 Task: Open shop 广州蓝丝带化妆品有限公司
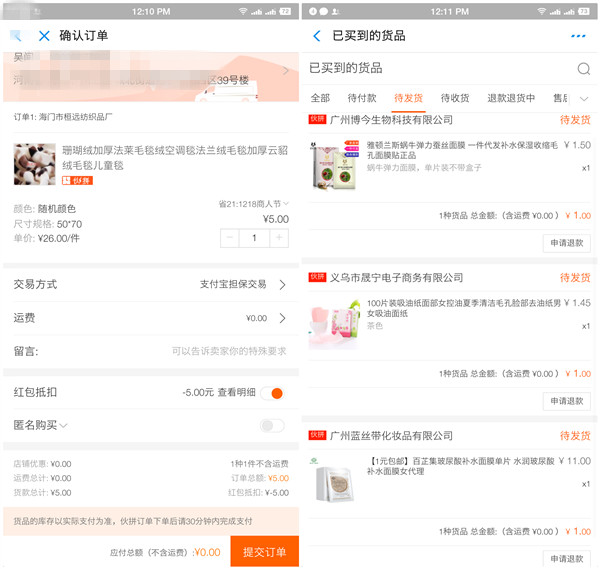[x=391, y=435]
